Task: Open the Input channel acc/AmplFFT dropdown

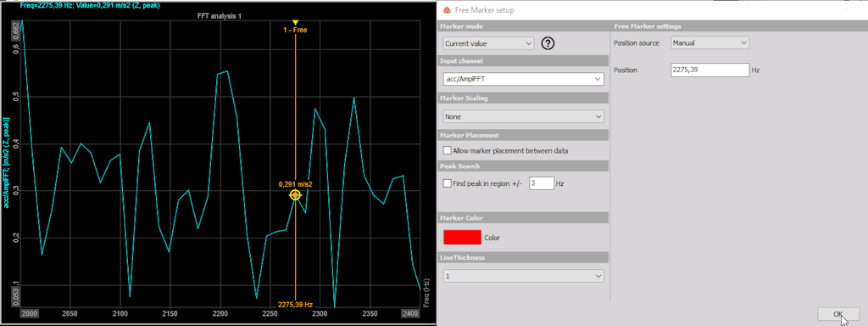Action: click(523, 80)
